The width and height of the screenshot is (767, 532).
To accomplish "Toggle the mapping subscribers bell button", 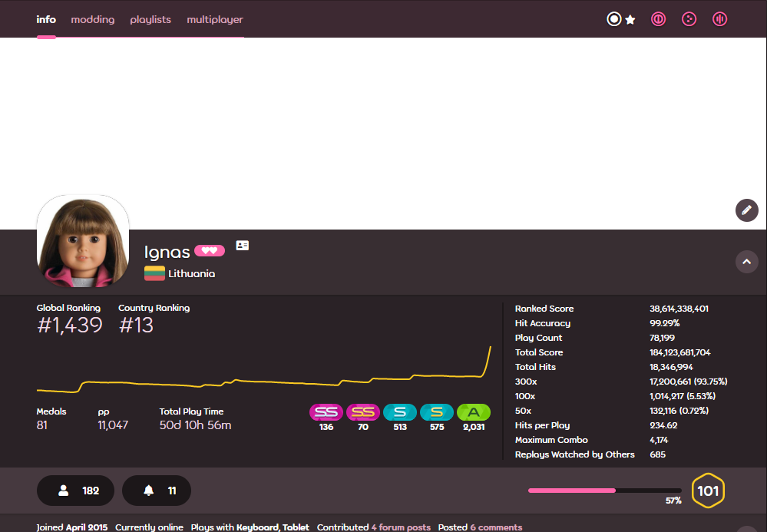I will coord(157,491).
